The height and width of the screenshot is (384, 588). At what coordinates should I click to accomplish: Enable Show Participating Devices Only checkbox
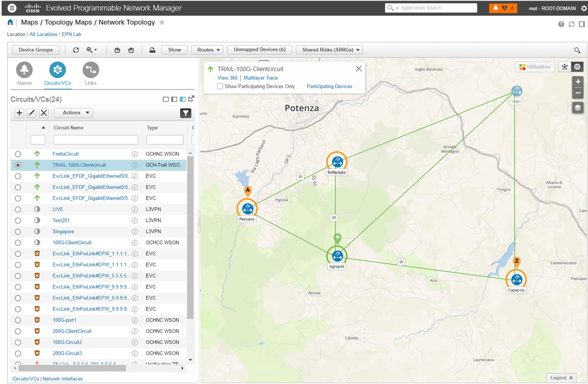[220, 87]
